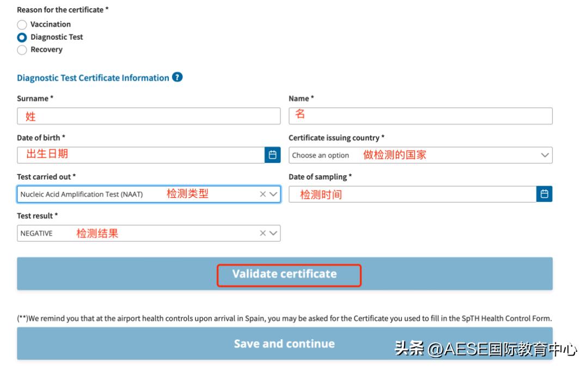Image resolution: width=588 pixels, height=367 pixels.
Task: Select the Recovery reason radio button
Action: tap(22, 50)
